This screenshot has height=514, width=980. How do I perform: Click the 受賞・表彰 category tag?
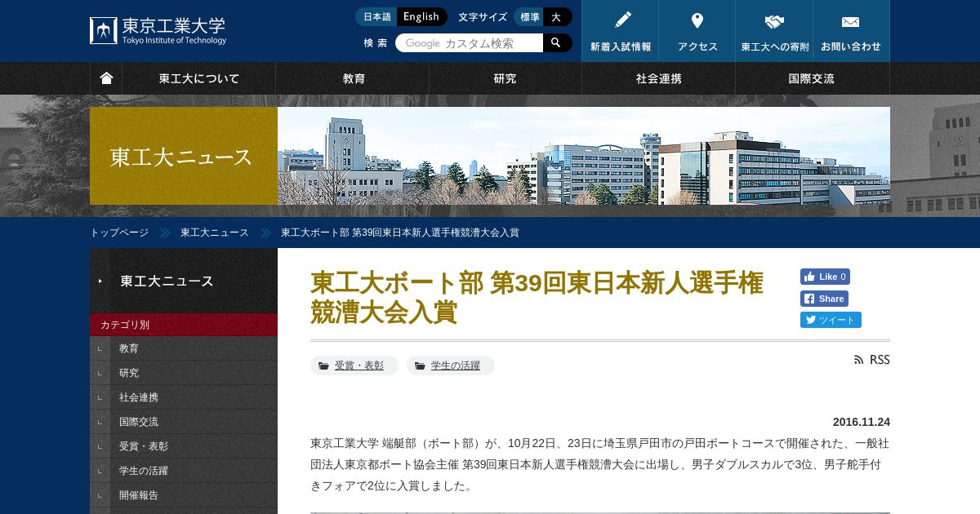click(x=354, y=366)
